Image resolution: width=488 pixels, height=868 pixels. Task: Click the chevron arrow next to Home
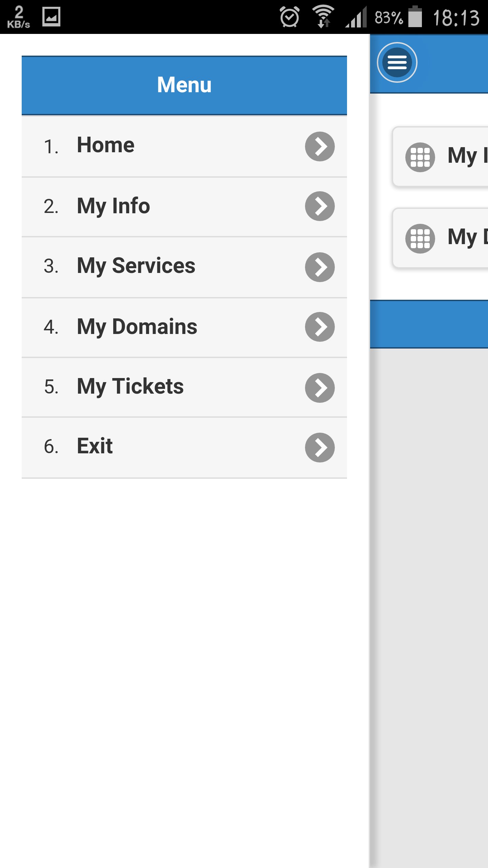320,146
